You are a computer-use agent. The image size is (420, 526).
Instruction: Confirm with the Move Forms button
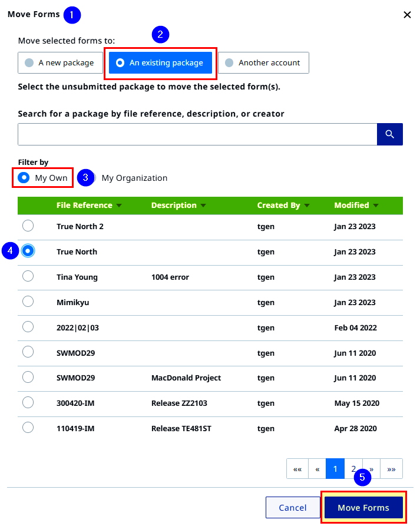pyautogui.click(x=363, y=508)
